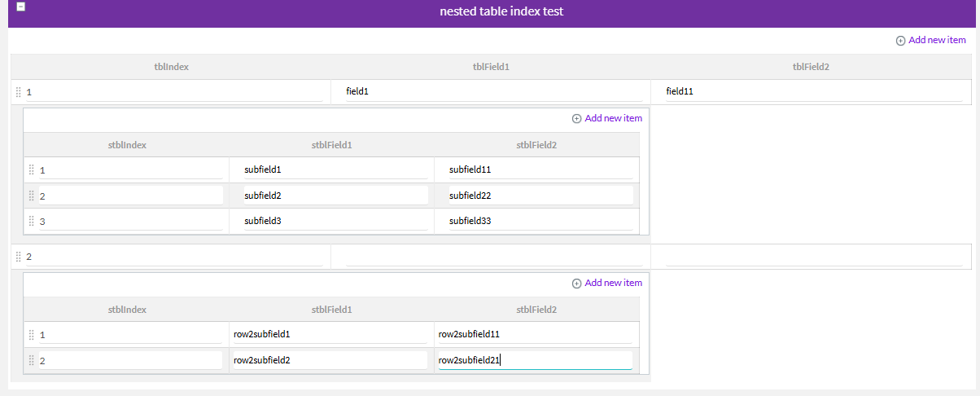Click the row2subfield11 input field
Viewport: 980px width, 396px height.
535,334
